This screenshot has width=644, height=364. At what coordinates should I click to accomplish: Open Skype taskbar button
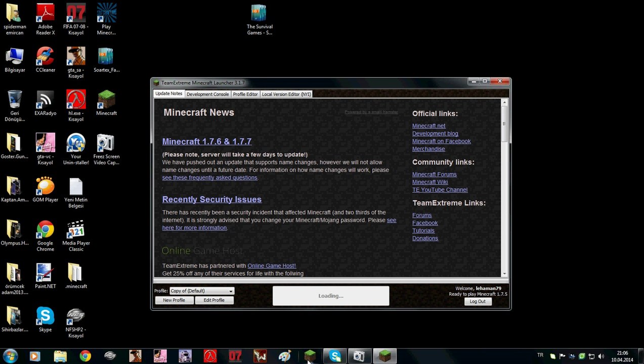point(335,356)
